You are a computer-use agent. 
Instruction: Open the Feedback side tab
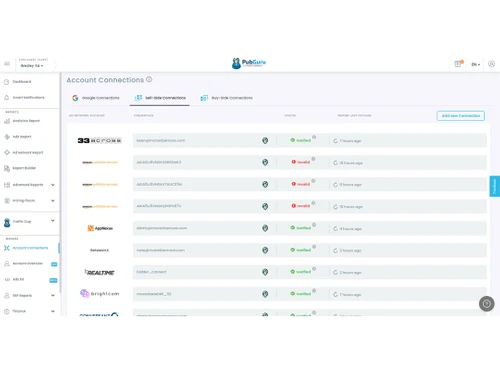(x=495, y=186)
